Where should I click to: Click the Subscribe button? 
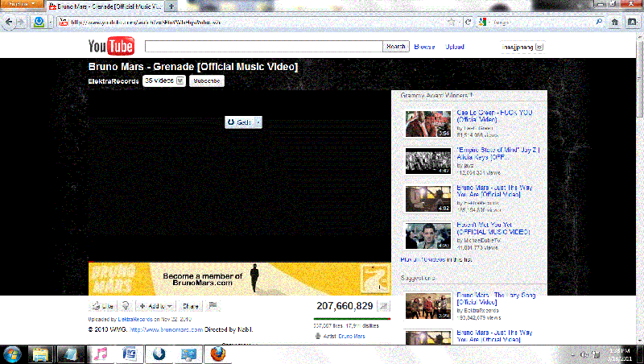click(207, 81)
